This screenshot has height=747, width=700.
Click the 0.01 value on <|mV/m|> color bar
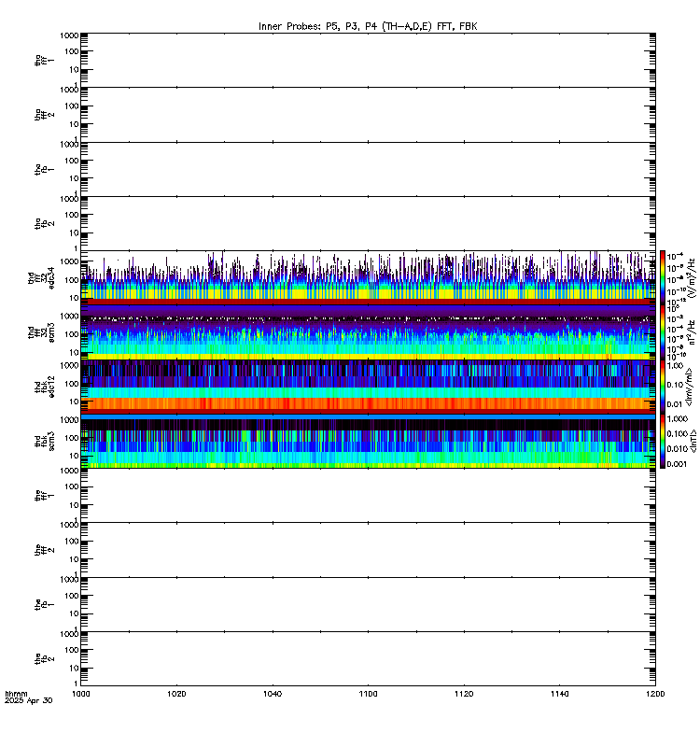[675, 404]
